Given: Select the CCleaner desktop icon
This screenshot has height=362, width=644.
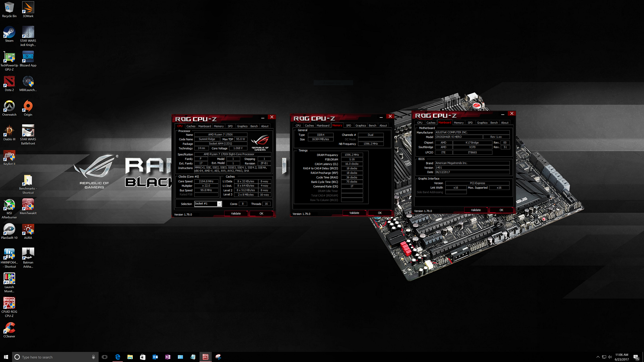Looking at the screenshot, I should (9, 330).
